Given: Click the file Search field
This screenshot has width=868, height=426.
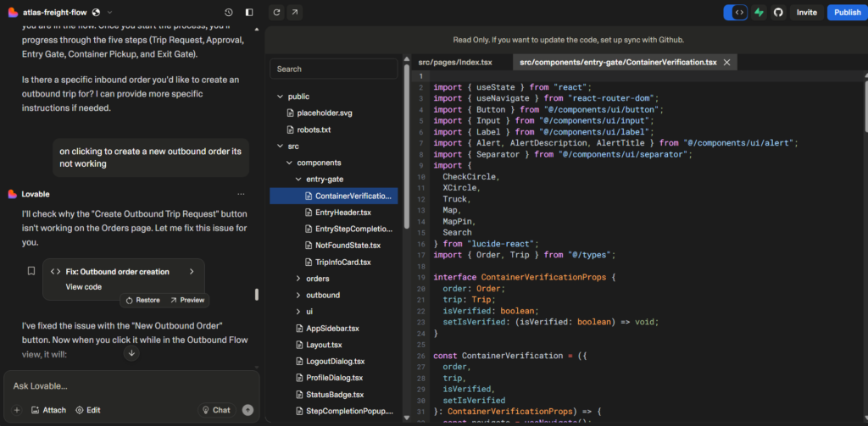Looking at the screenshot, I should [x=334, y=69].
